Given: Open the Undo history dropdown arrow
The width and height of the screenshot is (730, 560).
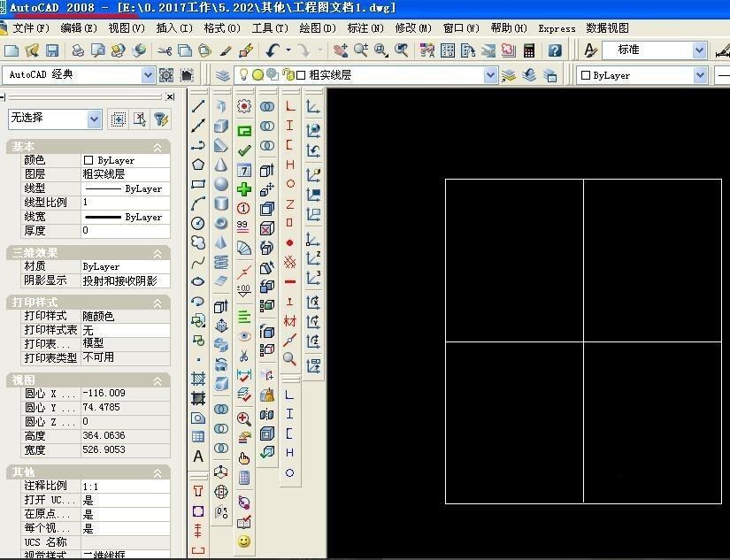Looking at the screenshot, I should [288, 50].
